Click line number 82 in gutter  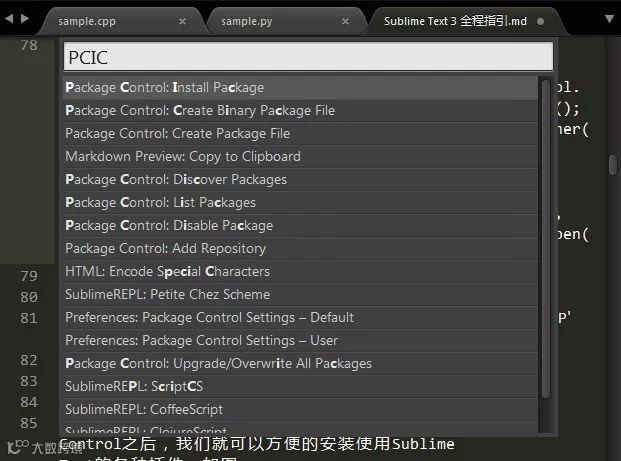click(29, 360)
